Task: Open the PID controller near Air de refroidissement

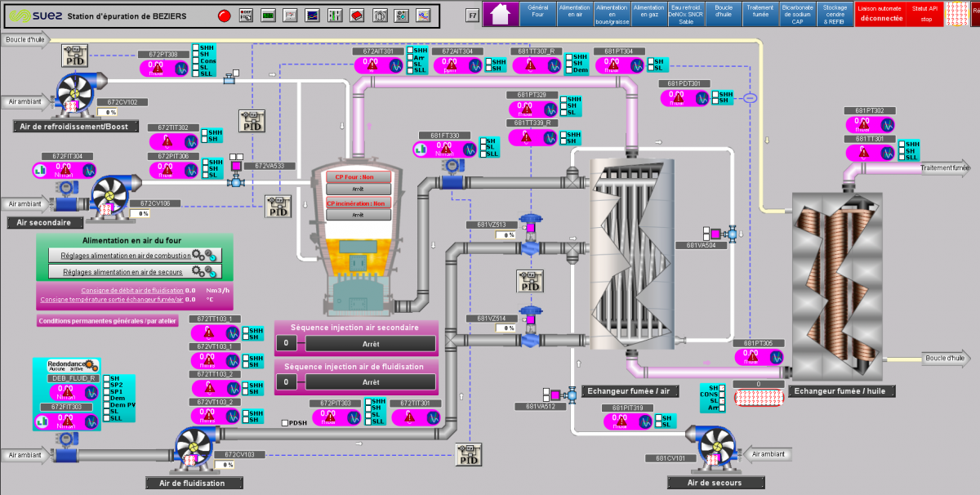Action: (x=74, y=56)
